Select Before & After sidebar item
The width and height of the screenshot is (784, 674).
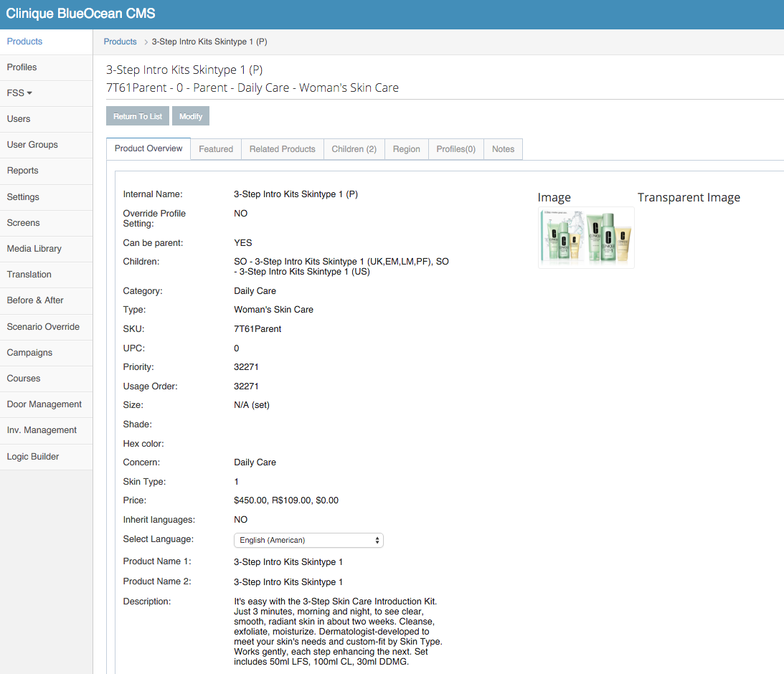tap(46, 300)
